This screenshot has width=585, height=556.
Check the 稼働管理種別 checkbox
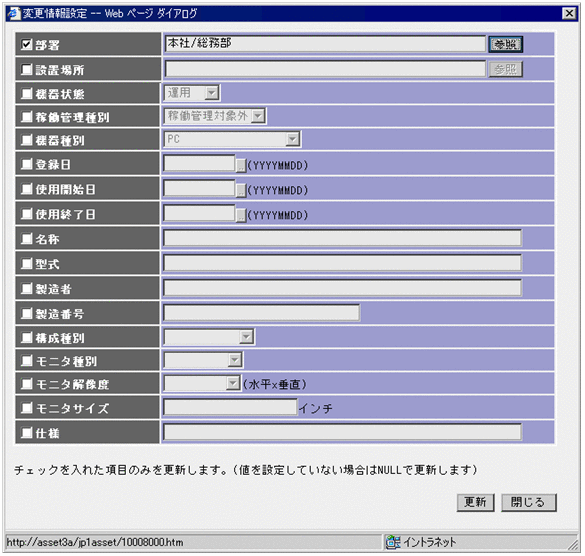tap(26, 117)
